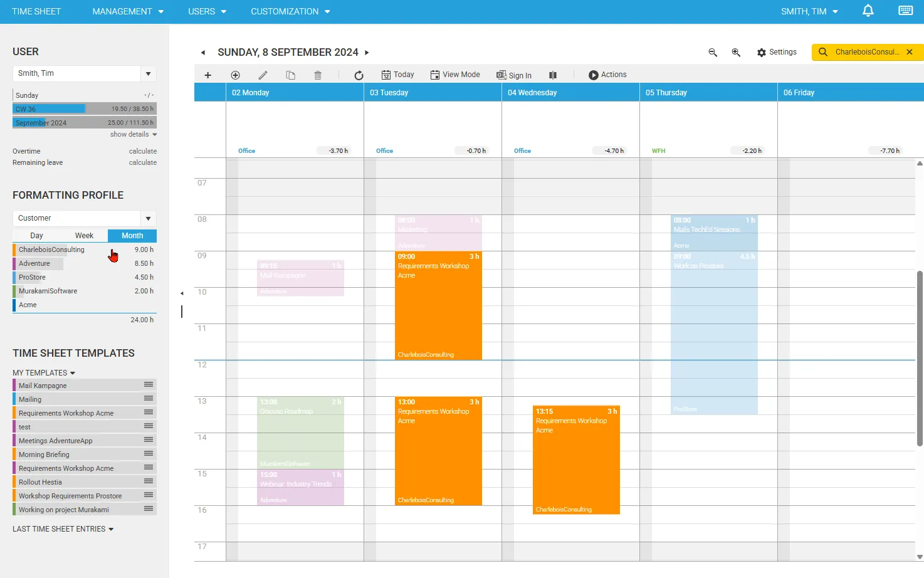Viewport: 924px width, 578px height.
Task: Select the Day view tab
Action: 36,235
